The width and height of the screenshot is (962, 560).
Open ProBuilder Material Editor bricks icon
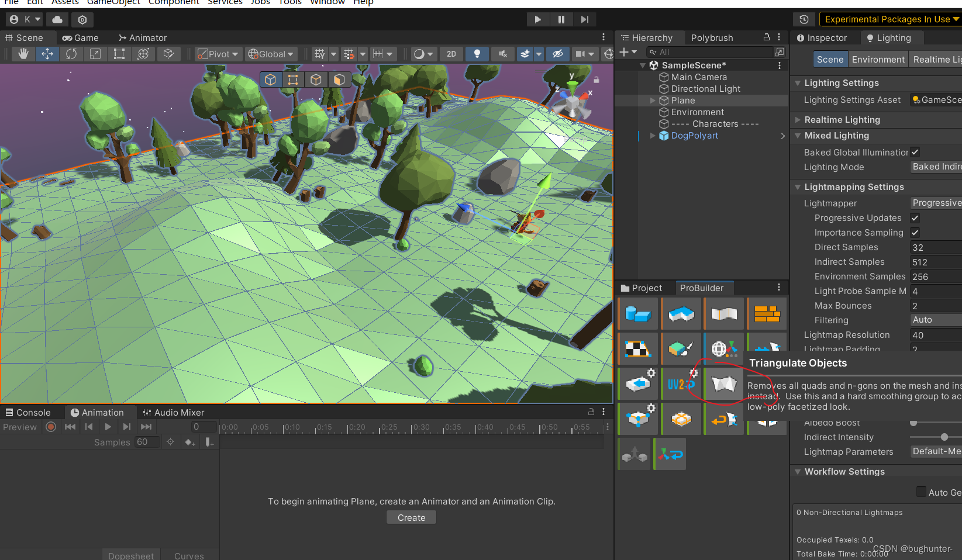(767, 314)
